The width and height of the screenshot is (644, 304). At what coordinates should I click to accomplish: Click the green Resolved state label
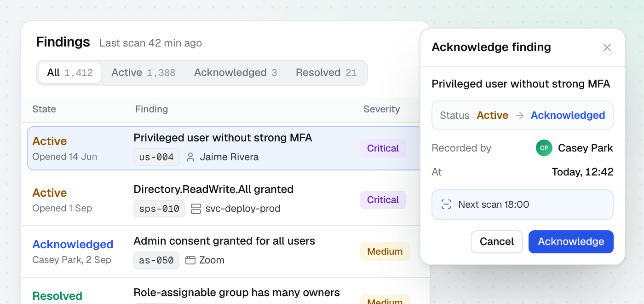[x=57, y=296]
